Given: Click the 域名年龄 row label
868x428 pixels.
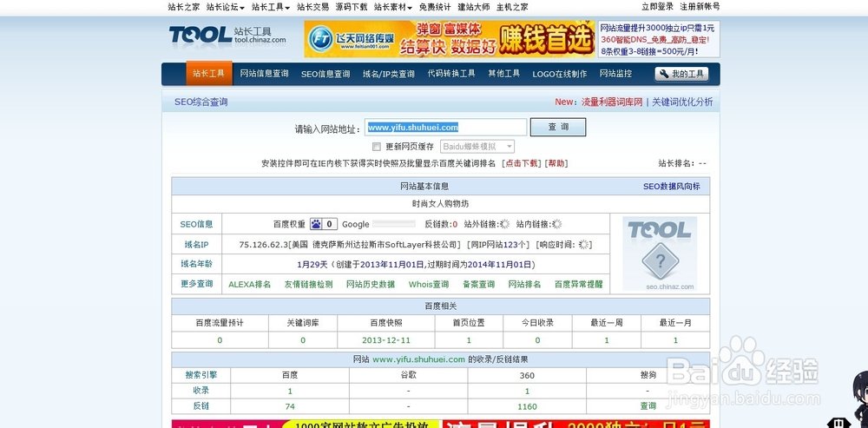Looking at the screenshot, I should 196,264.
